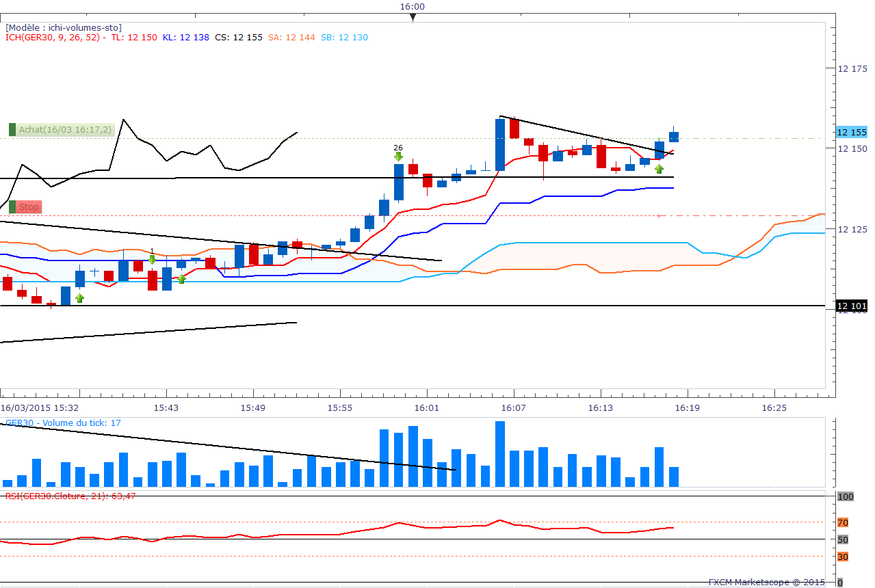Select the black 16:00 time marker triangle
The image size is (875, 588).
tap(413, 18)
